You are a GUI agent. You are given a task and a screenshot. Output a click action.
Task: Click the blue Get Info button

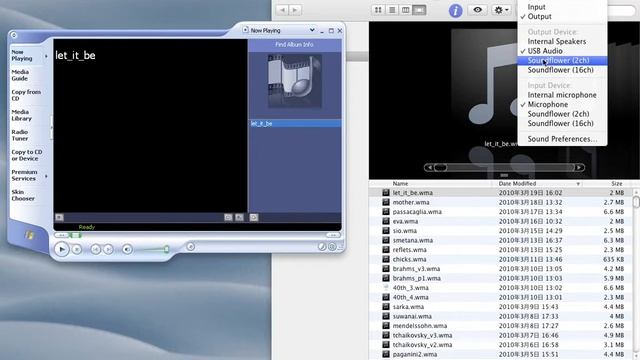point(456,11)
